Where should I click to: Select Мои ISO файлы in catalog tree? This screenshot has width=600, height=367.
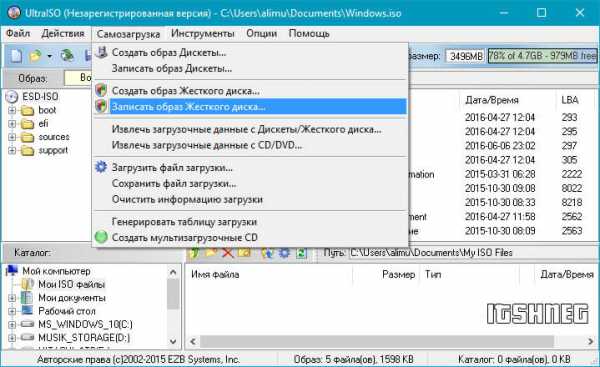click(x=72, y=284)
